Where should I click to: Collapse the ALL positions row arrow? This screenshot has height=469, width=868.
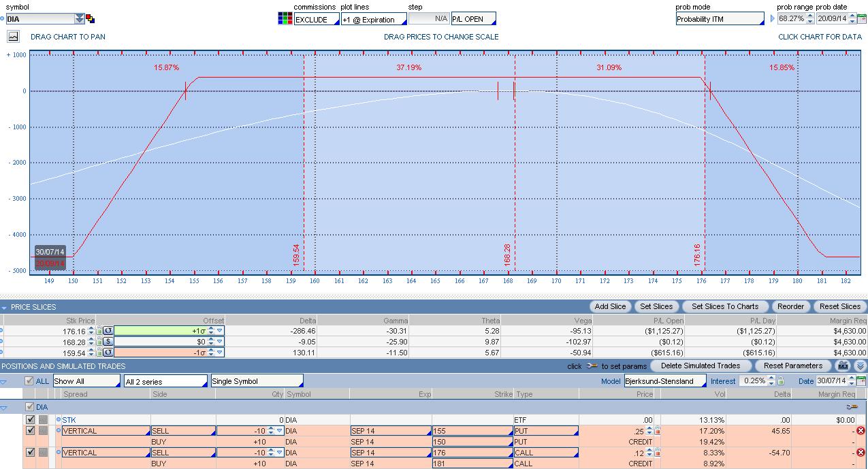[4, 382]
